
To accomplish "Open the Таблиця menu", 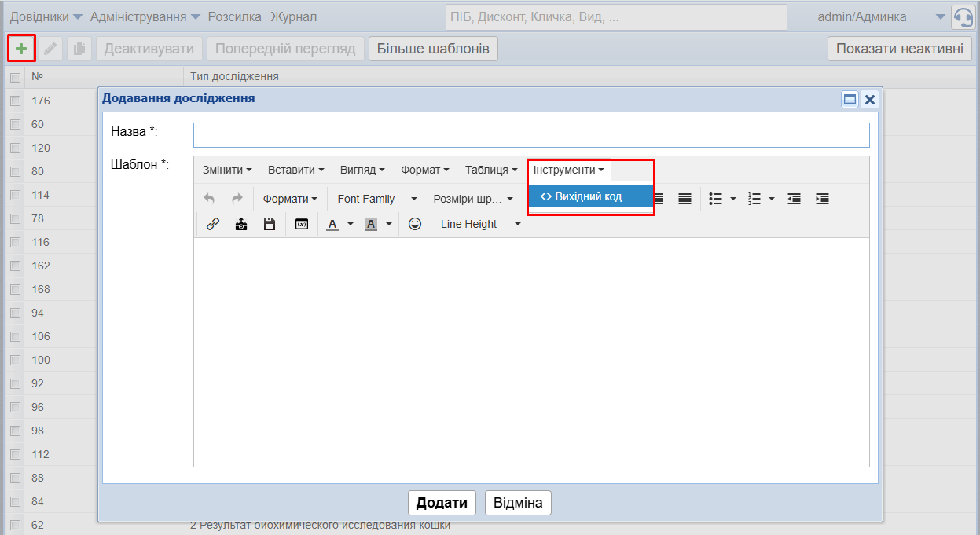I will [x=490, y=170].
